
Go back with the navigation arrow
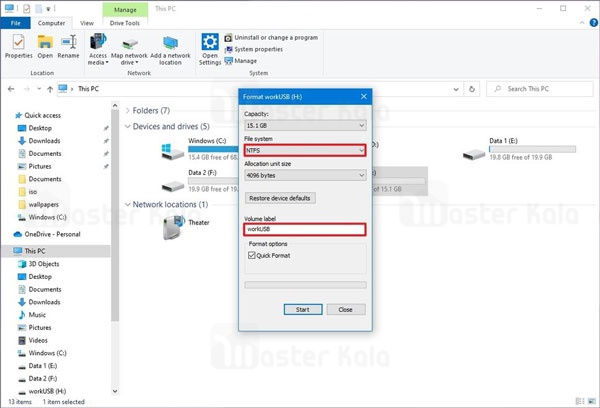tap(11, 89)
